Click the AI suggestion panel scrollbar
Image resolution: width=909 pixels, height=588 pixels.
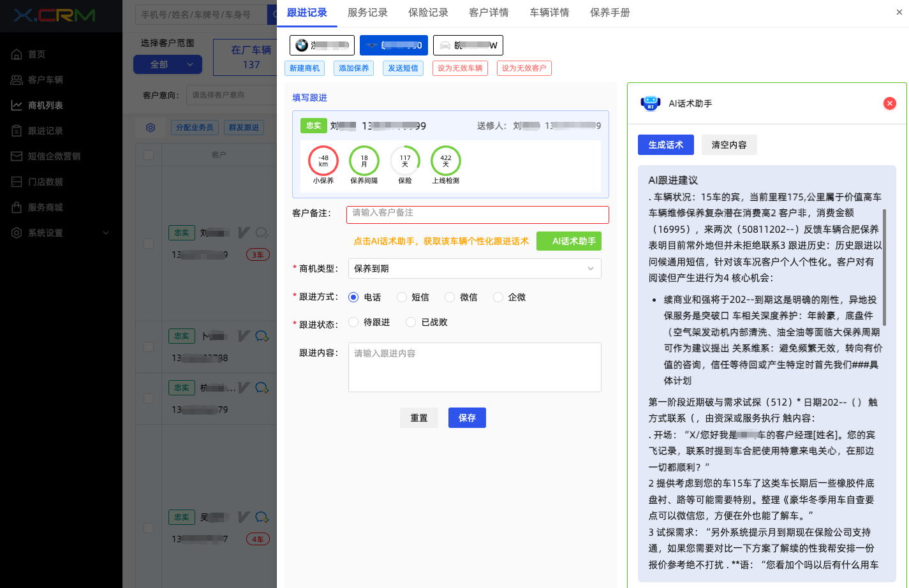884,267
